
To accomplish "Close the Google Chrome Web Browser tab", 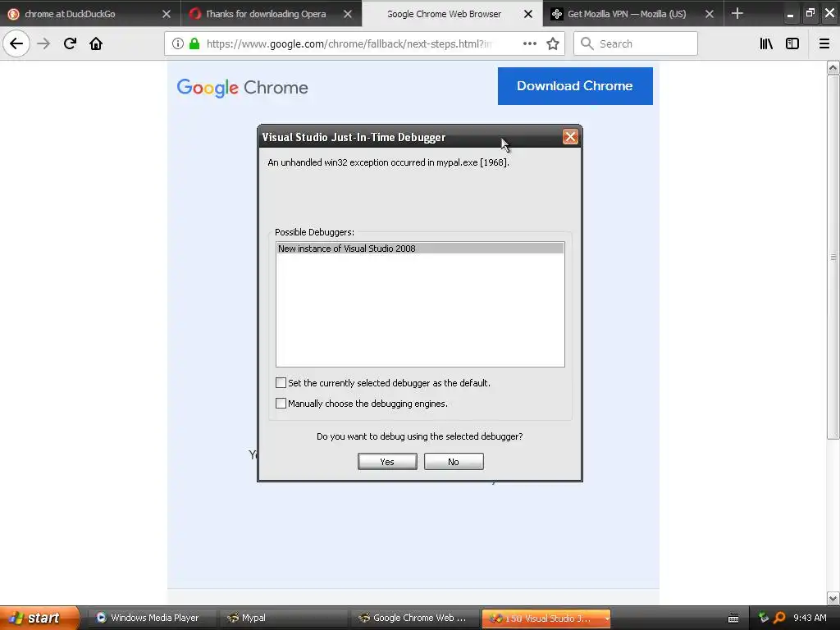I will pyautogui.click(x=528, y=14).
